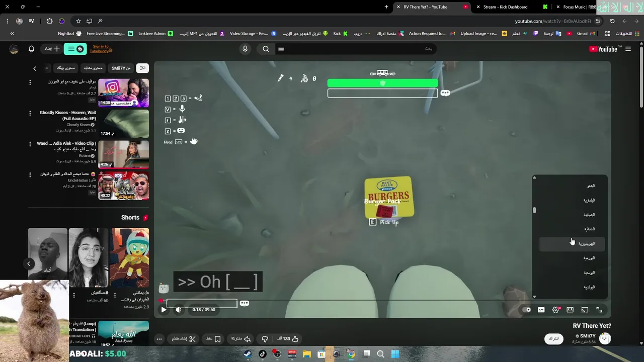The height and width of the screenshot is (362, 644).
Task: Open Windows taskbar search
Action: click(x=381, y=354)
